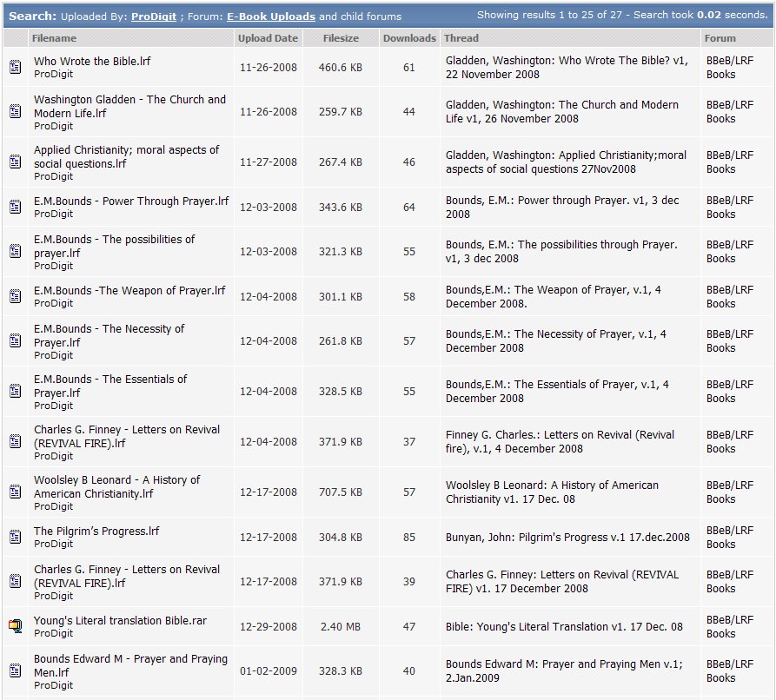
Task: Open thread Bounds: The Essentials of Prayer
Action: pyautogui.click(x=557, y=392)
